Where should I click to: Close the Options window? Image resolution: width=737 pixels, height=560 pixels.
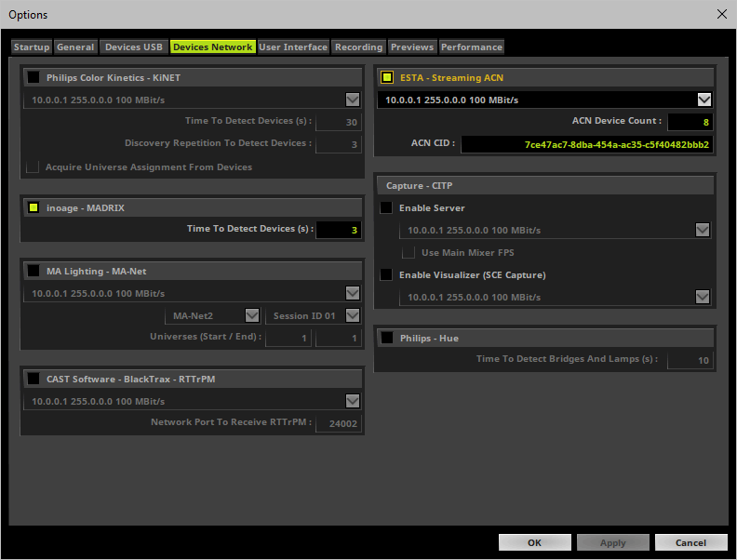[722, 14]
